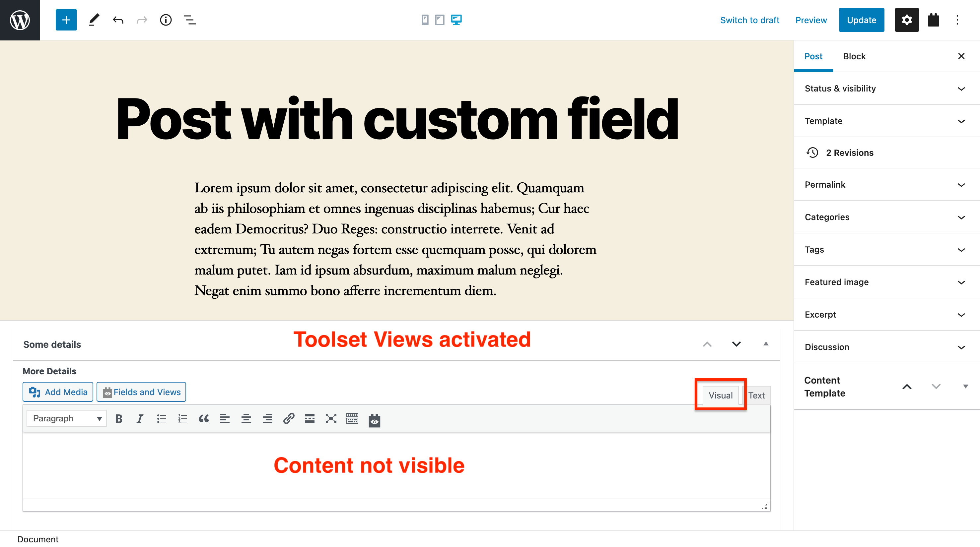Move Some details meta box down
Screen dimensions: 980x547
[x=736, y=344]
